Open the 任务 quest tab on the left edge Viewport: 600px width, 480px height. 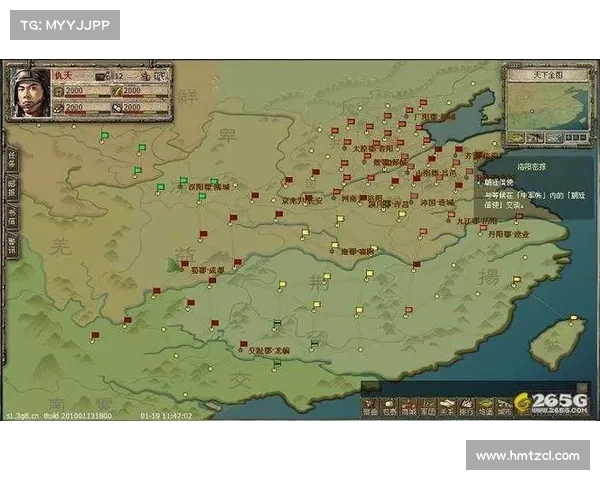pyautogui.click(x=12, y=160)
